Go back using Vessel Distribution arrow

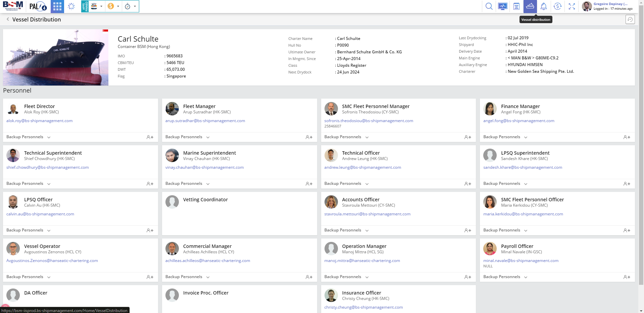[x=8, y=19]
